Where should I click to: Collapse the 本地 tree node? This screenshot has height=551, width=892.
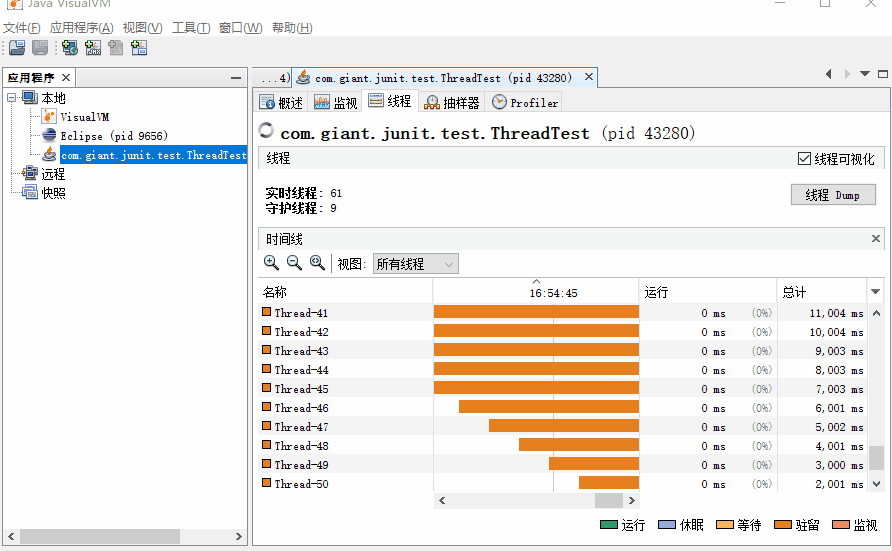(x=11, y=98)
